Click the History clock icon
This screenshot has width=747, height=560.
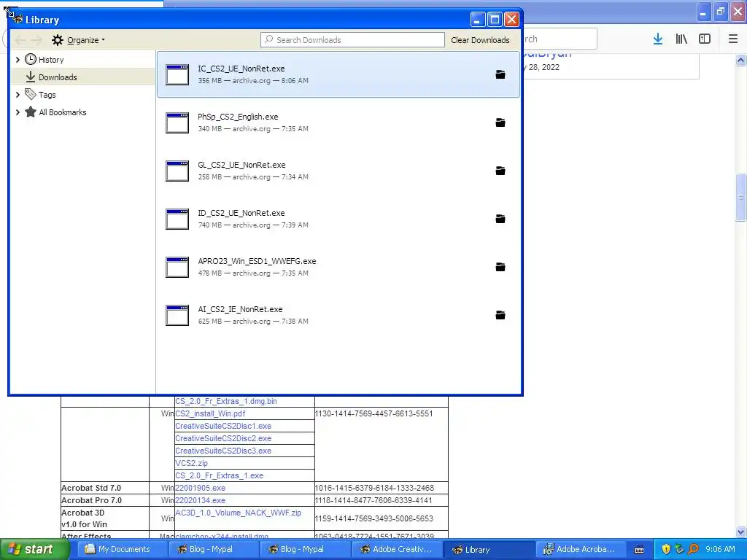click(x=31, y=60)
